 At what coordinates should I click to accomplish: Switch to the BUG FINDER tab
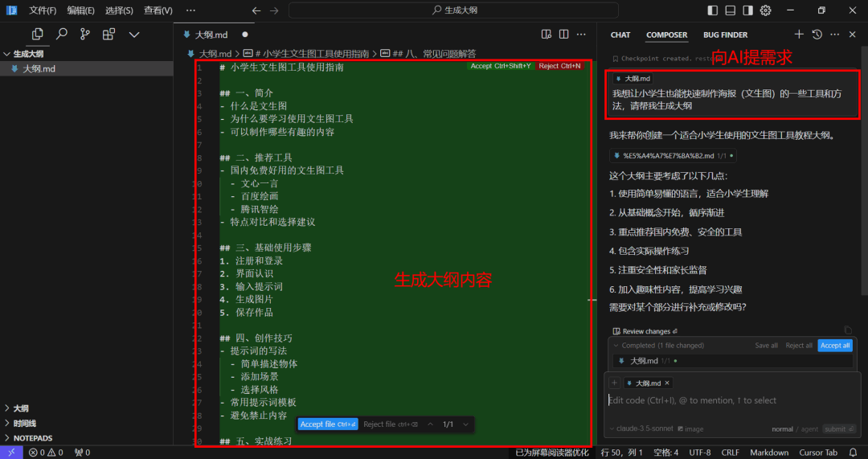pyautogui.click(x=725, y=35)
